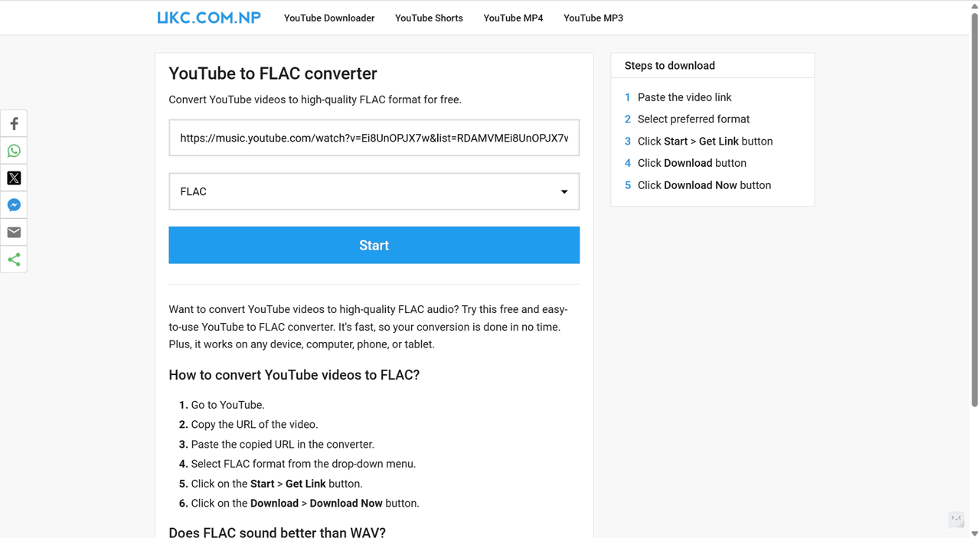The width and height of the screenshot is (980, 538).
Task: Click the page vertical scrollbar thumb
Action: click(x=975, y=207)
